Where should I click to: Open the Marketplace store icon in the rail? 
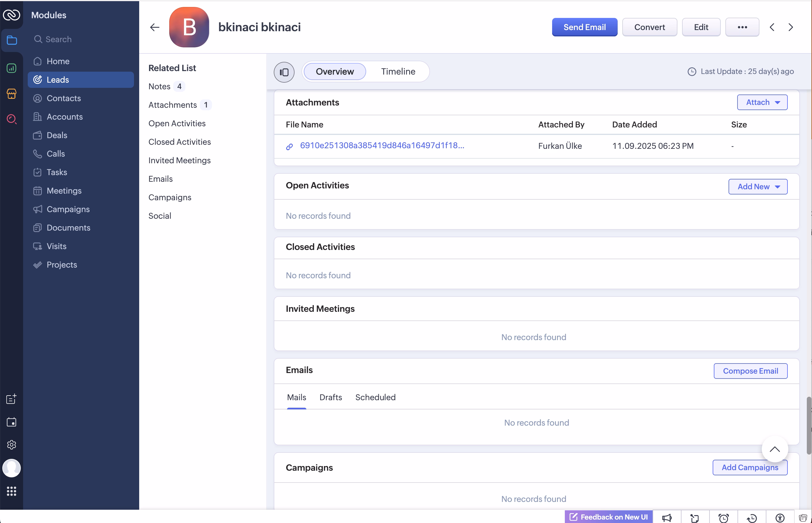pyautogui.click(x=12, y=93)
